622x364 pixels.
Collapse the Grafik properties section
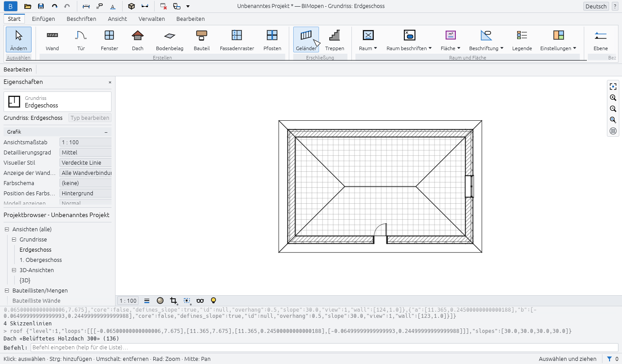click(106, 132)
